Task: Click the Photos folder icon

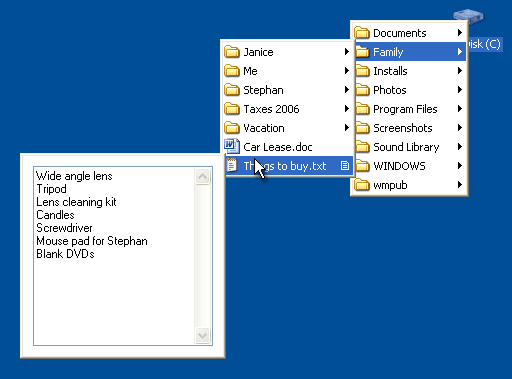Action: coord(362,90)
